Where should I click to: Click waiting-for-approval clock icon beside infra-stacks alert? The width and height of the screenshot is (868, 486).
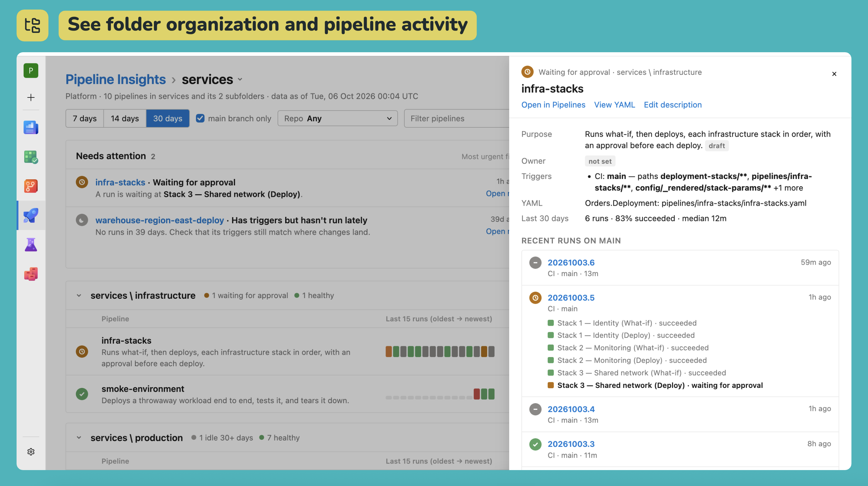pos(82,182)
